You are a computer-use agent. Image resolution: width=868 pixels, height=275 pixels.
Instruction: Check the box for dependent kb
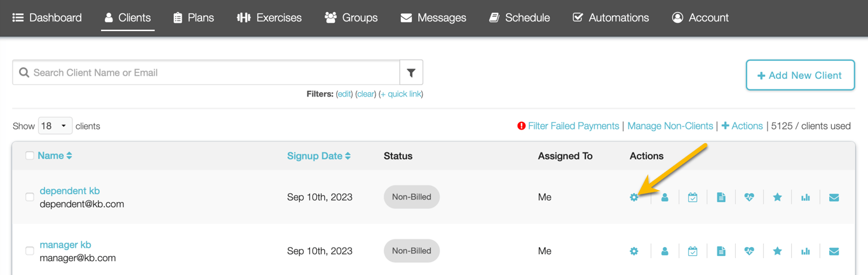30,197
